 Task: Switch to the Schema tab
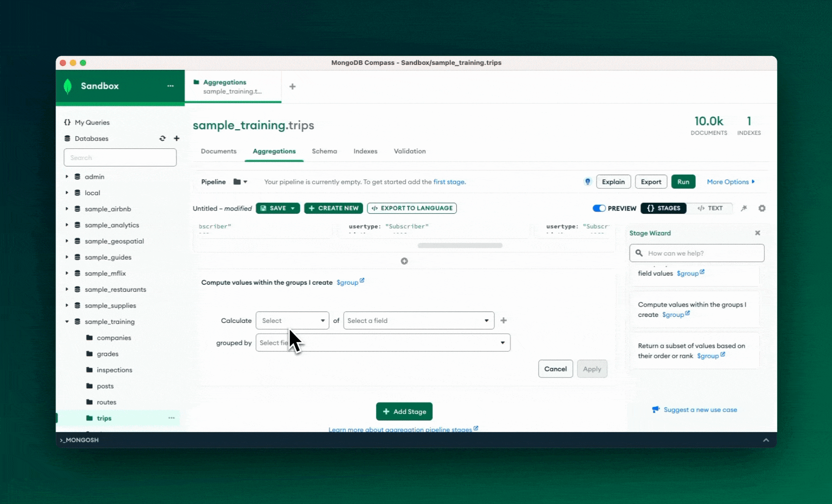click(x=324, y=151)
